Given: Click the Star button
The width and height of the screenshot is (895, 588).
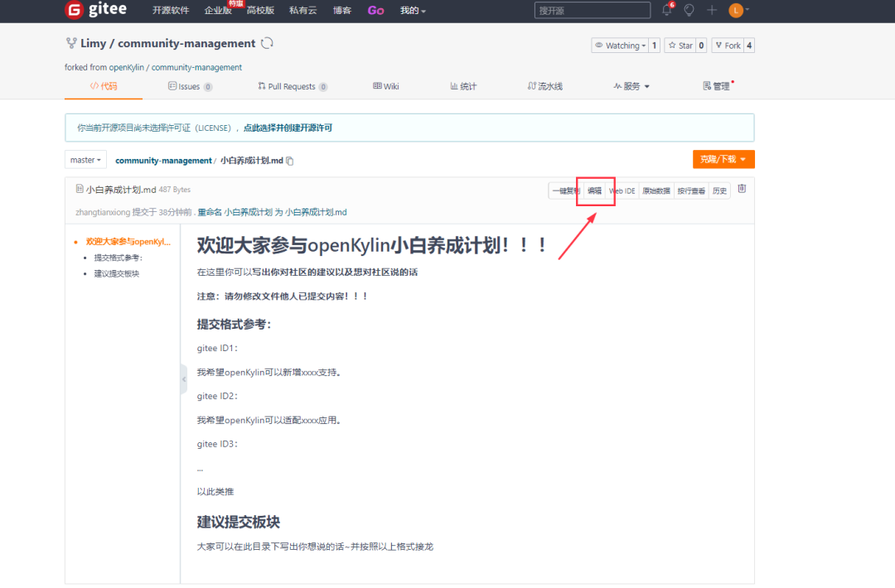Looking at the screenshot, I should coord(681,46).
